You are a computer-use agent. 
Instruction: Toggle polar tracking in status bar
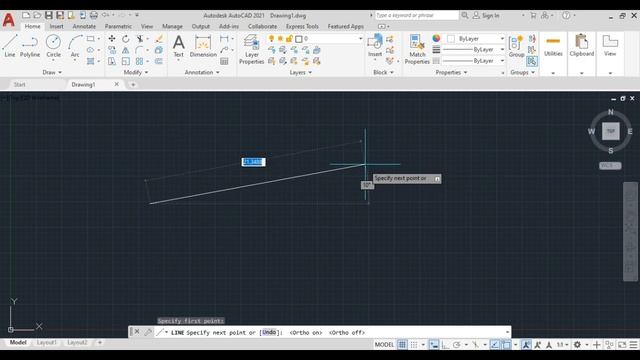pos(457,345)
